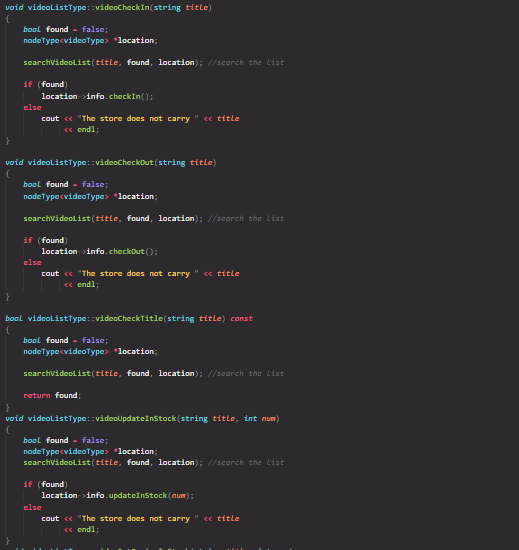Click the 'const' keyword after videoCheckTitle
The image size is (519, 550).
coord(241,318)
